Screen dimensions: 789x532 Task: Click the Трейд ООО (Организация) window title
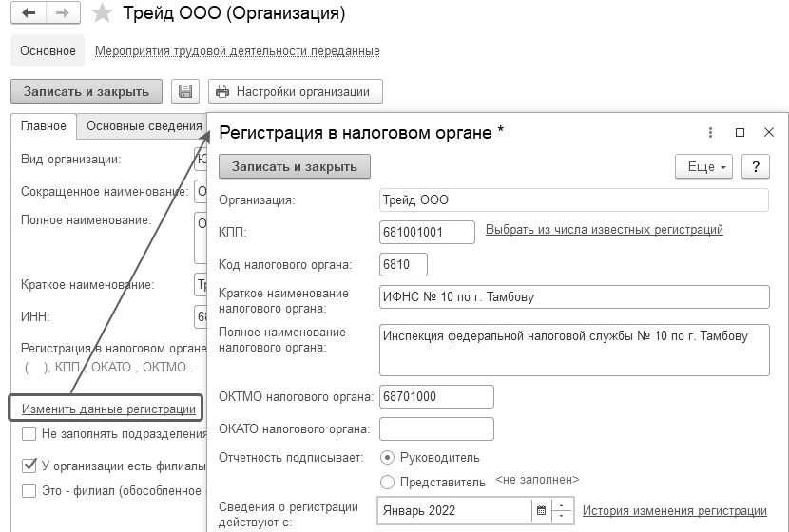point(234,13)
